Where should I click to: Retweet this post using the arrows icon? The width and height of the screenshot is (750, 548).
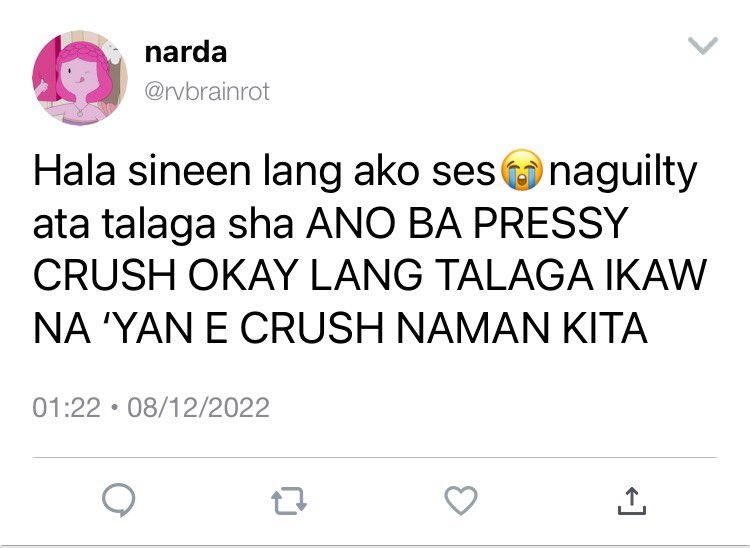pos(289,501)
